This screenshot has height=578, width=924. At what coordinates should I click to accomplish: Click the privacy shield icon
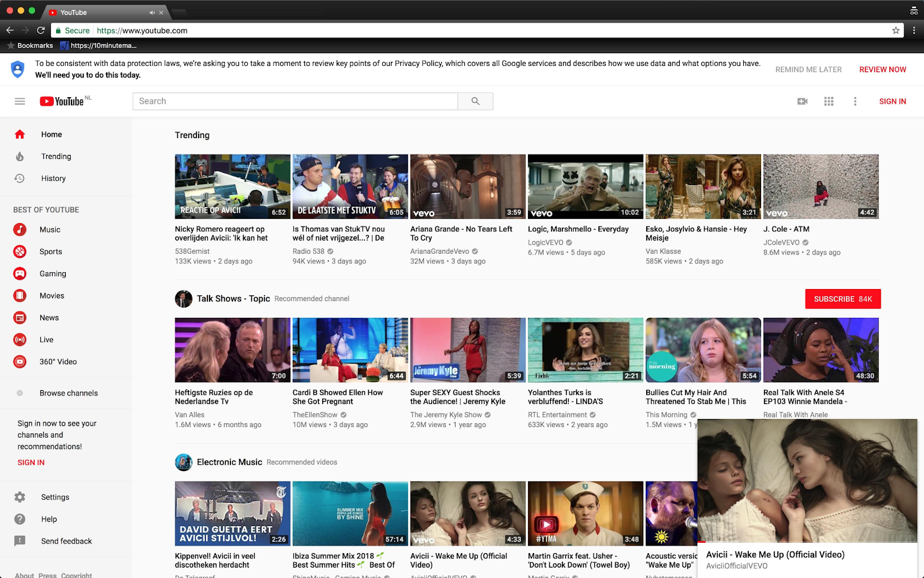pos(18,69)
